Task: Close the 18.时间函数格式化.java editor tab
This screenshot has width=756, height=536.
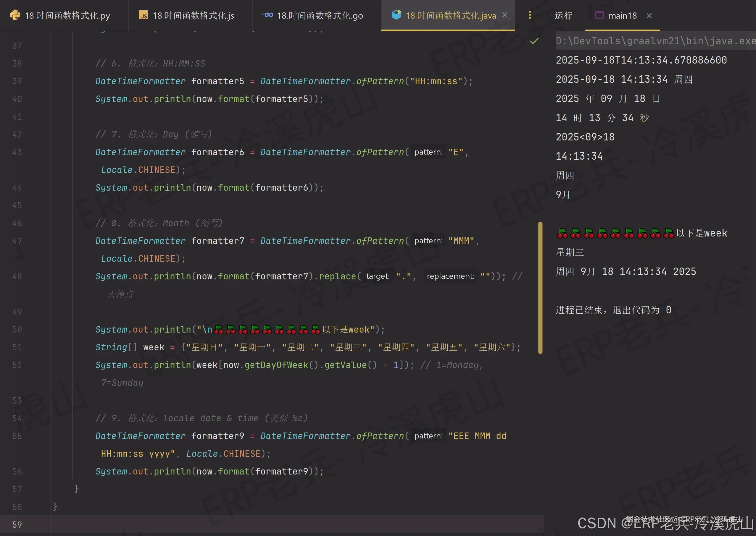Action: pyautogui.click(x=505, y=15)
